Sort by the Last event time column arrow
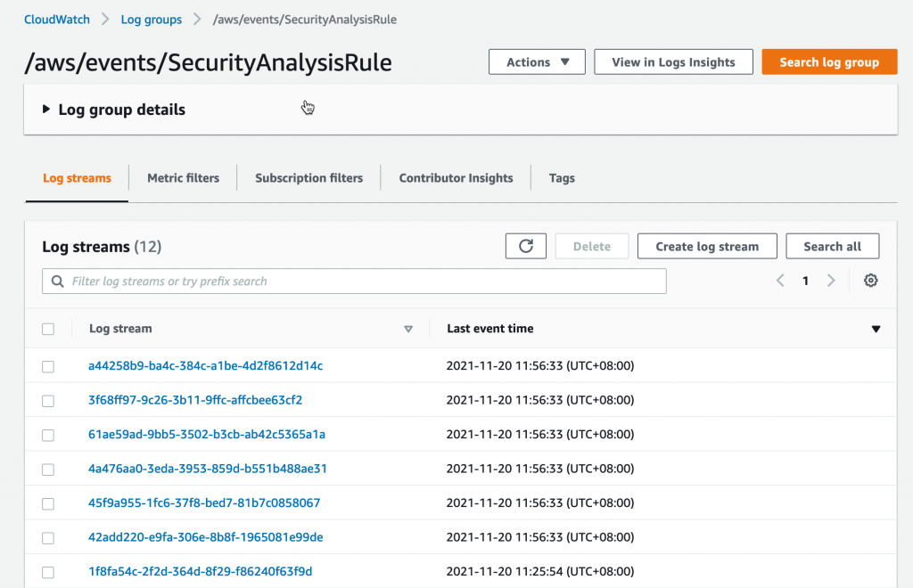 [x=875, y=328]
